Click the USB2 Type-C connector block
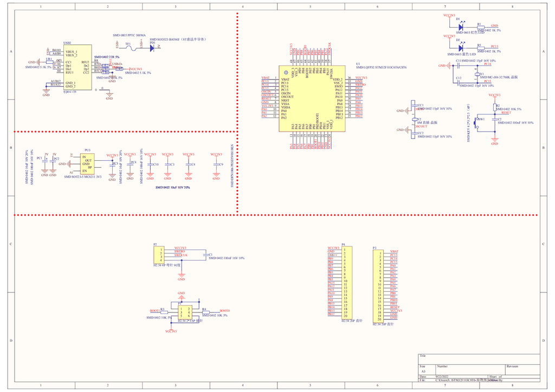This screenshot has width=555, height=392. click(78, 67)
